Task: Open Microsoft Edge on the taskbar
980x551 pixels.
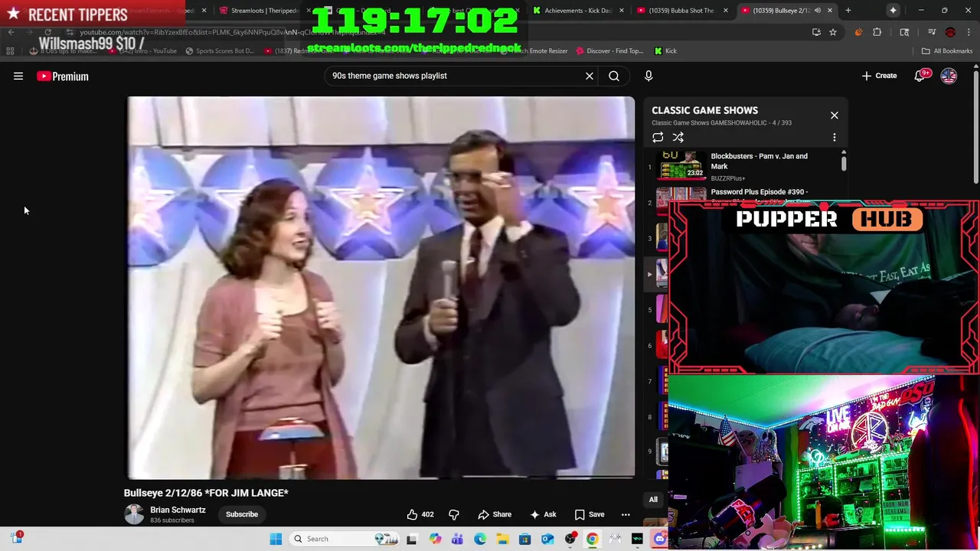Action: [x=480, y=539]
